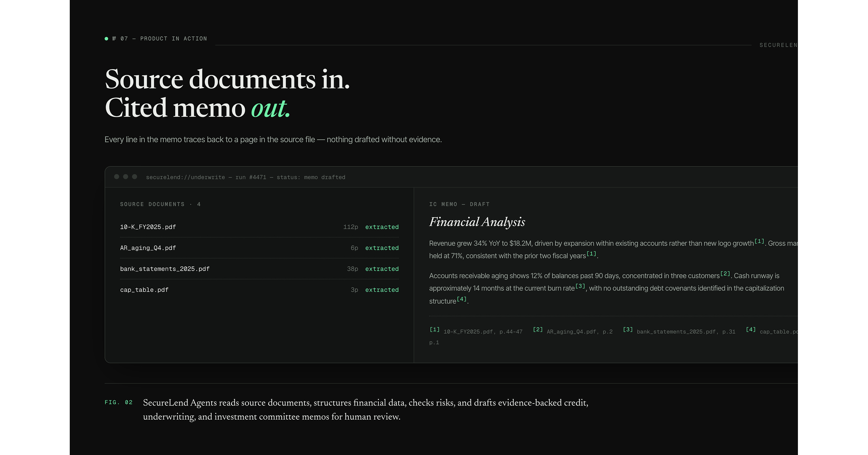Image resolution: width=868 pixels, height=455 pixels.
Task: Select the cap_table.pdf file name
Action: pos(144,290)
